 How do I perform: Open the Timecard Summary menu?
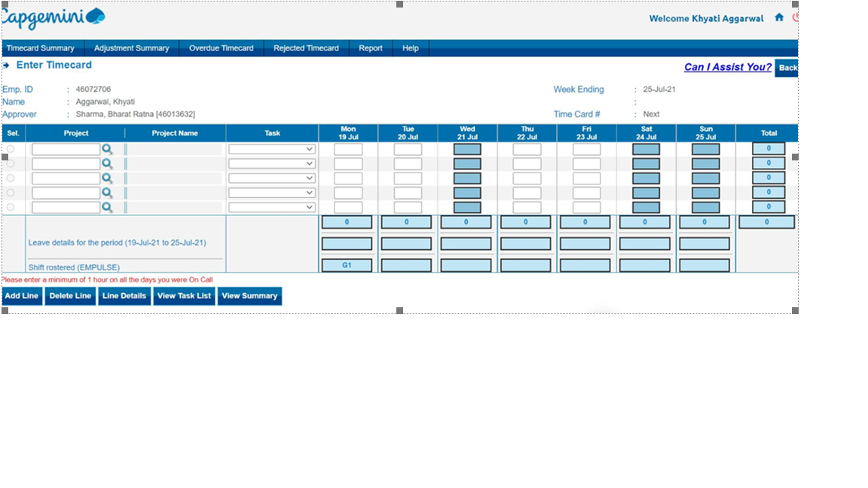[x=41, y=48]
